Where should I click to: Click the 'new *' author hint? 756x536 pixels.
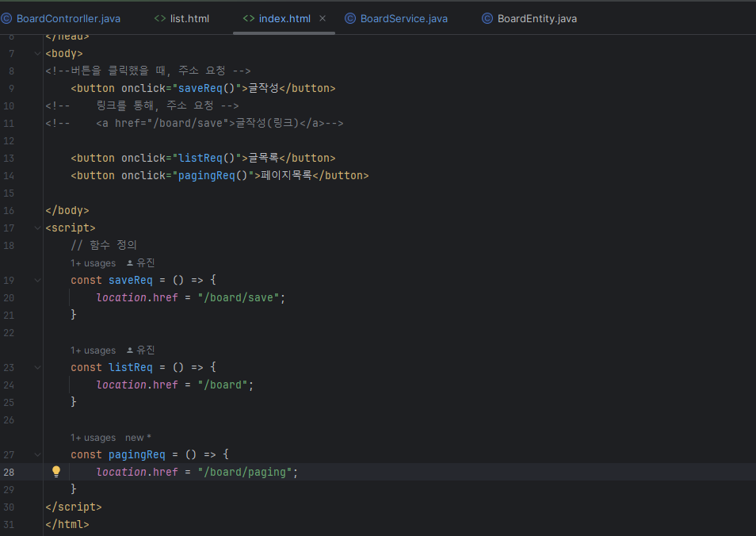(138, 438)
